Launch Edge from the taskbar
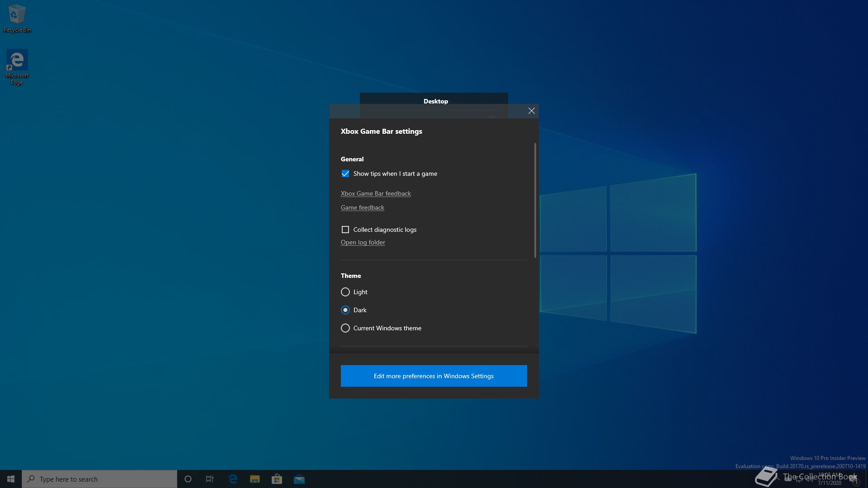Viewport: 868px width, 488px height. click(x=233, y=479)
